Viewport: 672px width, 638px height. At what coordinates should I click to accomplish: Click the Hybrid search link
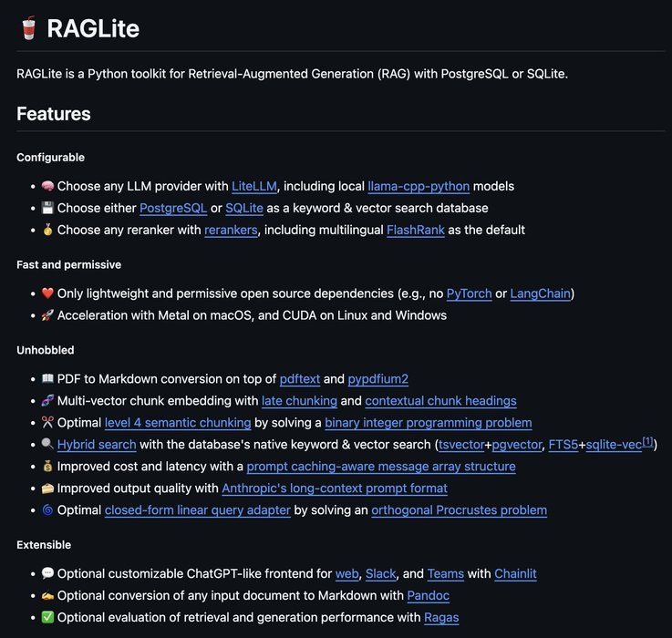[x=97, y=444]
